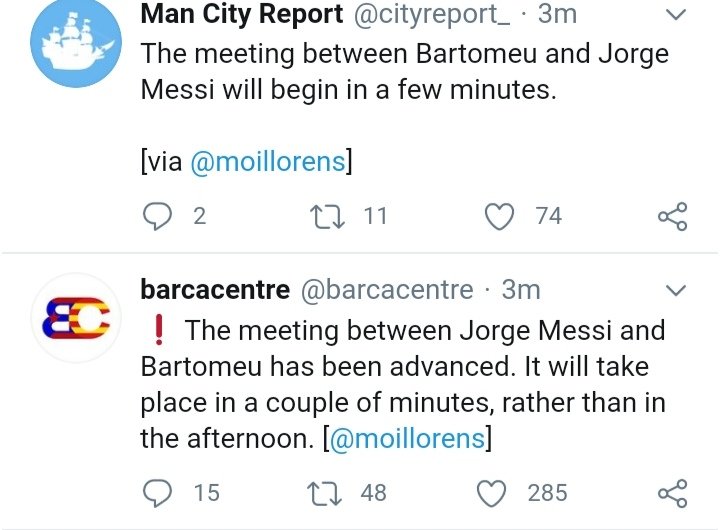
Task: Open barcacentre BC logo avatar
Action: (x=76, y=318)
